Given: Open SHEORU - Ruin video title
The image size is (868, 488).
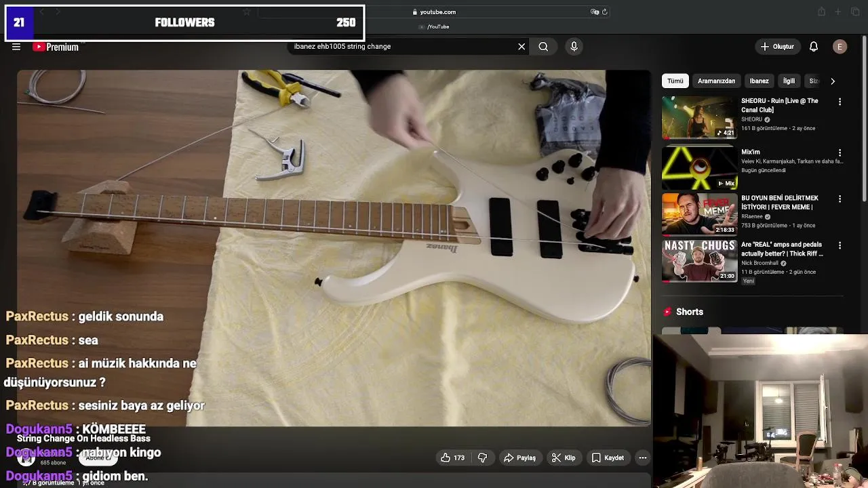Looking at the screenshot, I should [780, 105].
